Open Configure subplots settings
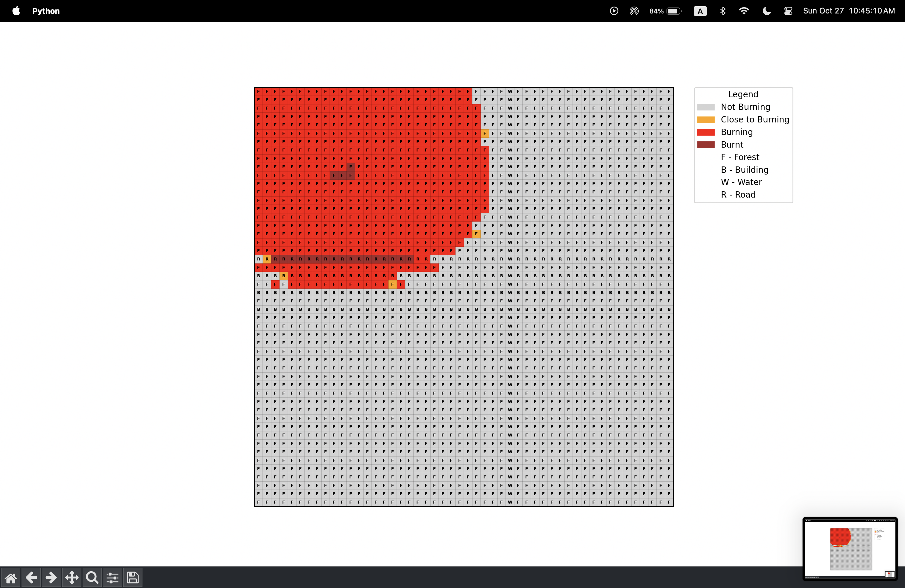 pyautogui.click(x=113, y=578)
